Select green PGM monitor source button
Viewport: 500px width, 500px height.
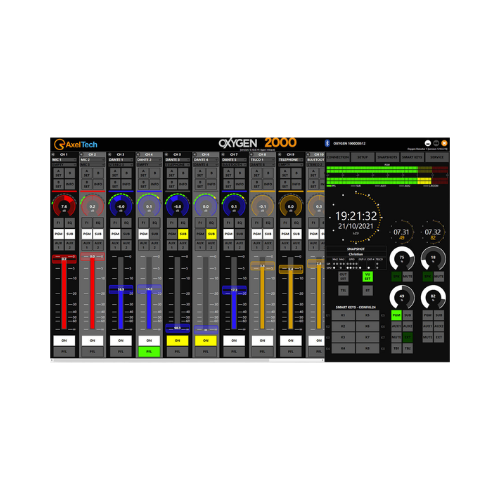[x=396, y=315]
